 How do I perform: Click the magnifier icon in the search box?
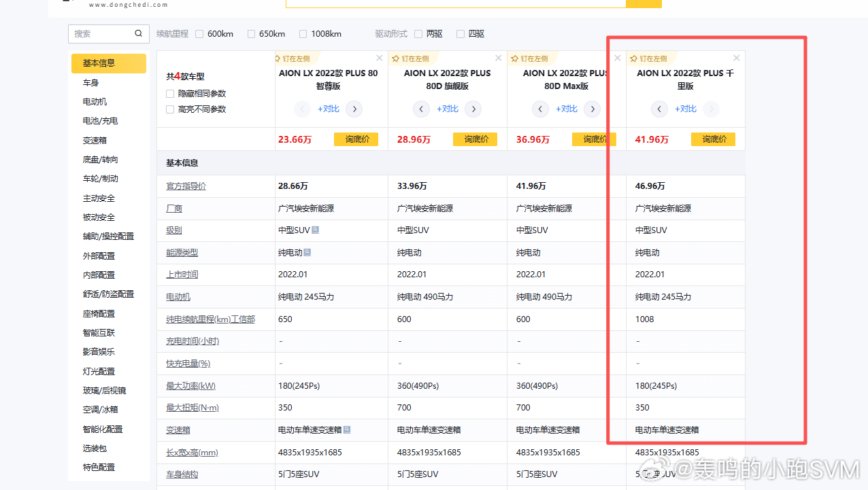click(138, 33)
